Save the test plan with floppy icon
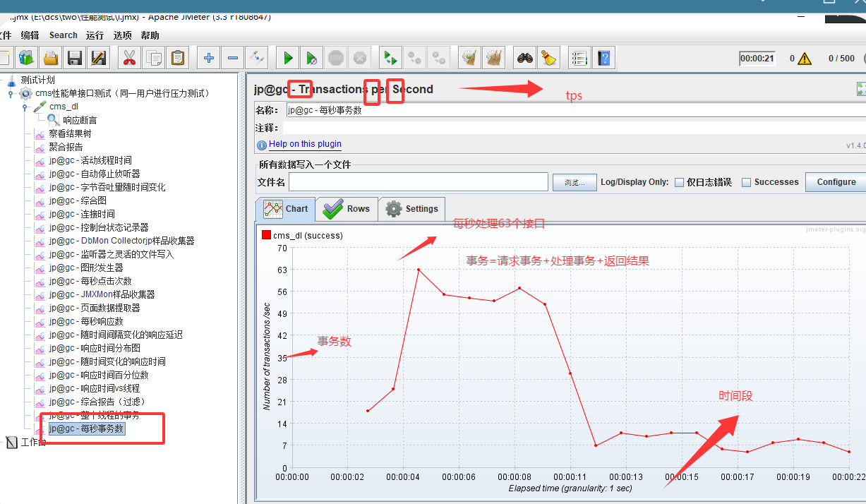Screen dimensions: 866x504 (x=75, y=58)
